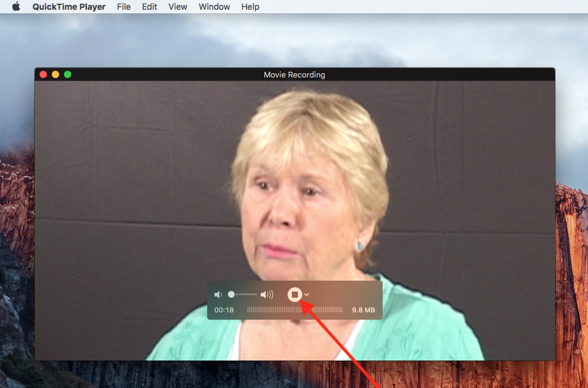588x388 pixels.
Task: Open the View menu
Action: tap(178, 7)
